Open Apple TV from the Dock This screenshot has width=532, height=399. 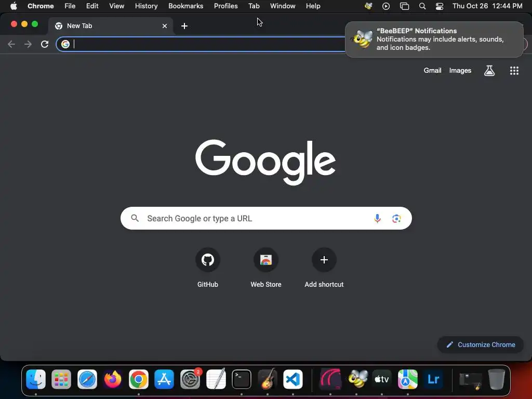382,379
